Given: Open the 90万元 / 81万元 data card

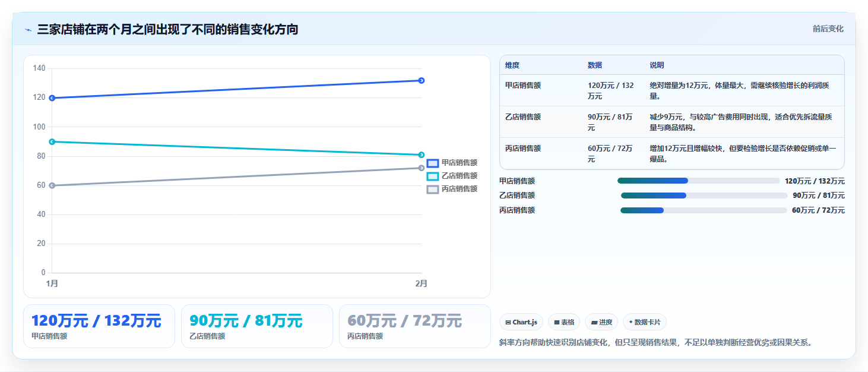Looking at the screenshot, I should click(257, 326).
